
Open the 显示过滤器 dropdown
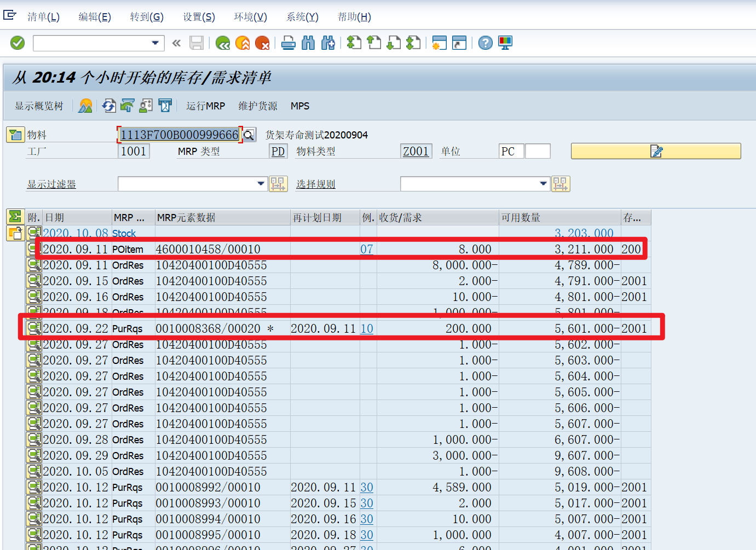(x=261, y=183)
